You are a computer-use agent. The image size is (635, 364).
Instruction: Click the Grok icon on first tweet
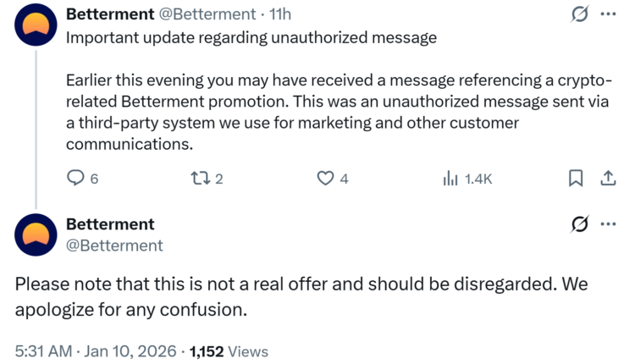pos(580,14)
